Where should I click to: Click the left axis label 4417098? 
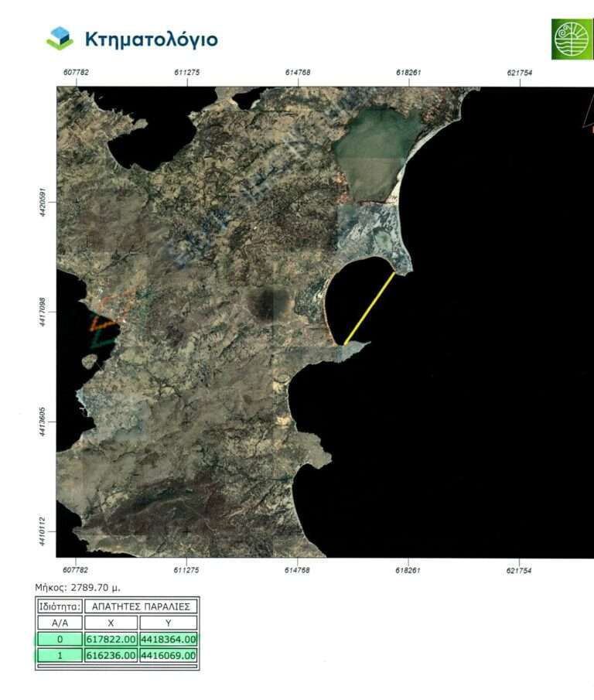44,311
